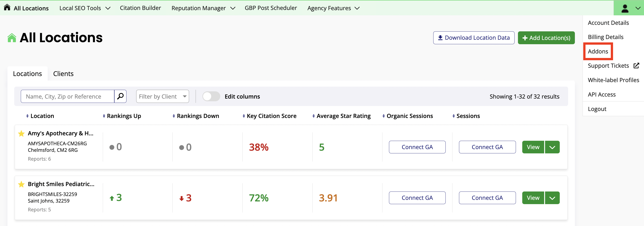Toggle the Edit columns switch

(x=211, y=96)
